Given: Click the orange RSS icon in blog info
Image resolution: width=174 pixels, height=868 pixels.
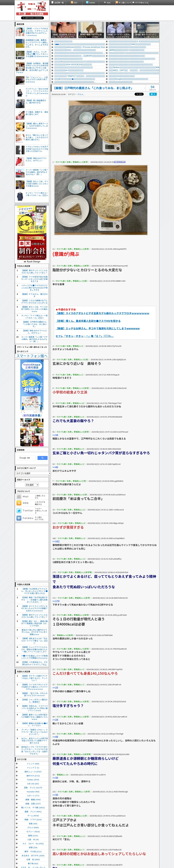Looking at the screenshot, I should [19, 503].
